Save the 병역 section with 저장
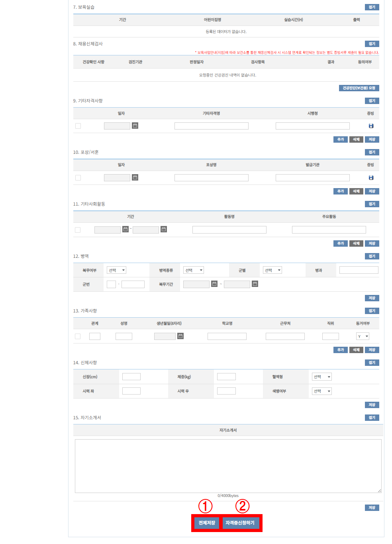392x544 pixels. click(x=372, y=298)
